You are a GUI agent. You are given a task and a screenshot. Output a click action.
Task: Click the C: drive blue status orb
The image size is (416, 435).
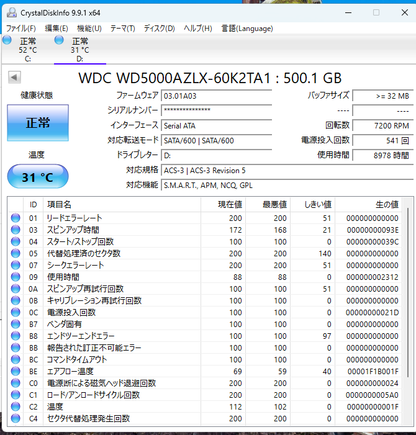(7, 40)
